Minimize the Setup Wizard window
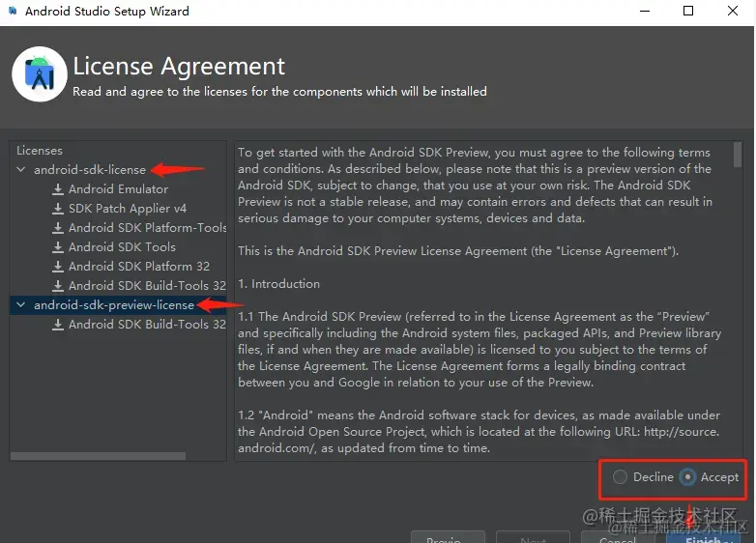The height and width of the screenshot is (543, 756). pos(645,11)
